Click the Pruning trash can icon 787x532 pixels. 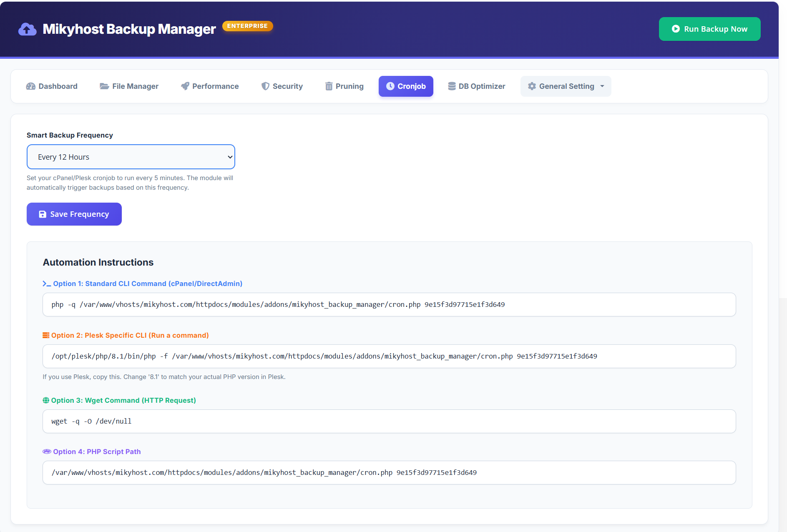click(329, 86)
